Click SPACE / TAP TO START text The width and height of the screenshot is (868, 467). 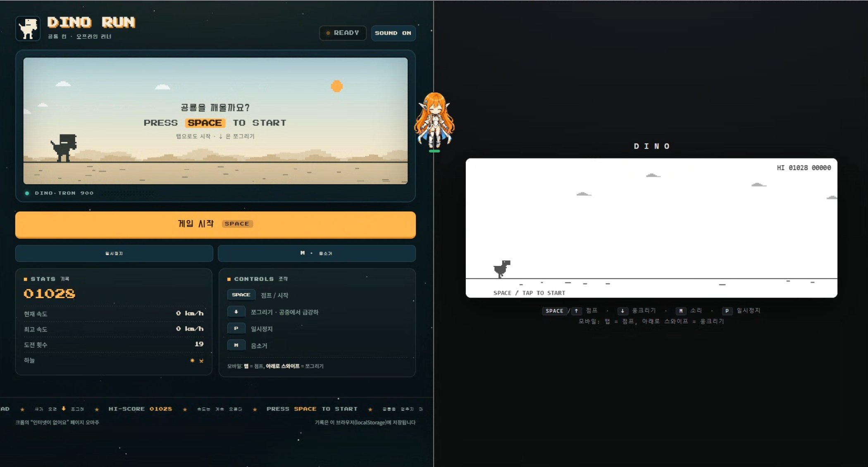[x=529, y=293]
